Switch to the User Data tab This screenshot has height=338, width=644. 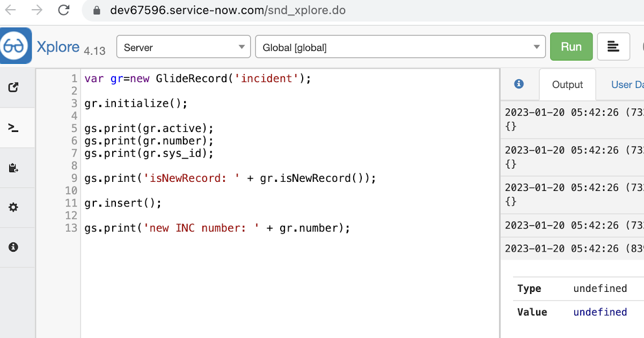pyautogui.click(x=628, y=84)
